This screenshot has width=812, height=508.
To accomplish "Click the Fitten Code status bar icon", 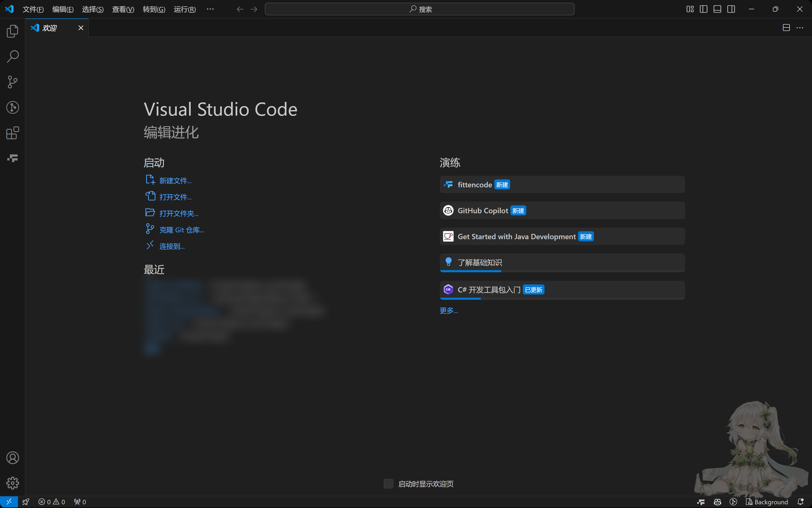I will [x=701, y=502].
